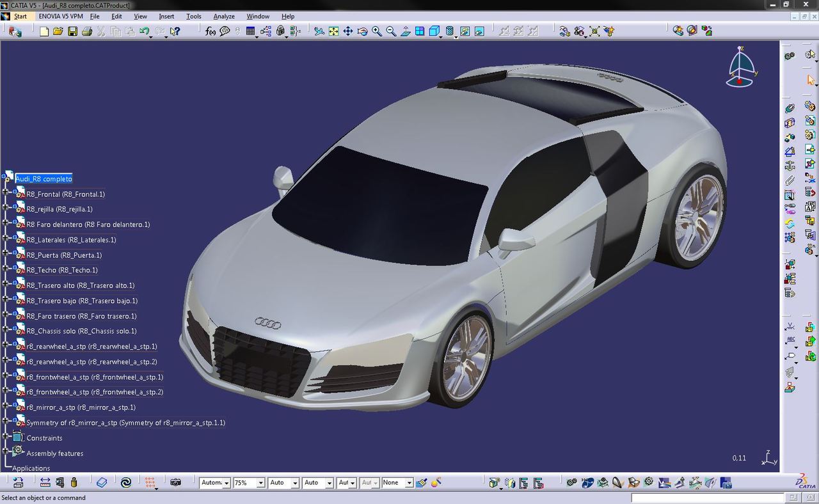Image resolution: width=819 pixels, height=504 pixels.
Task: Click the Zoom In magnifier
Action: pyautogui.click(x=377, y=31)
